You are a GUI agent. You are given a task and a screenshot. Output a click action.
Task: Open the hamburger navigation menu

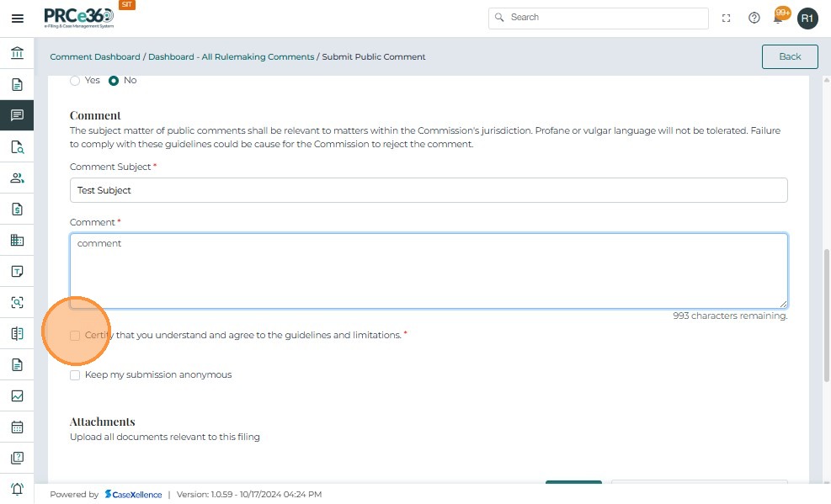(x=17, y=18)
